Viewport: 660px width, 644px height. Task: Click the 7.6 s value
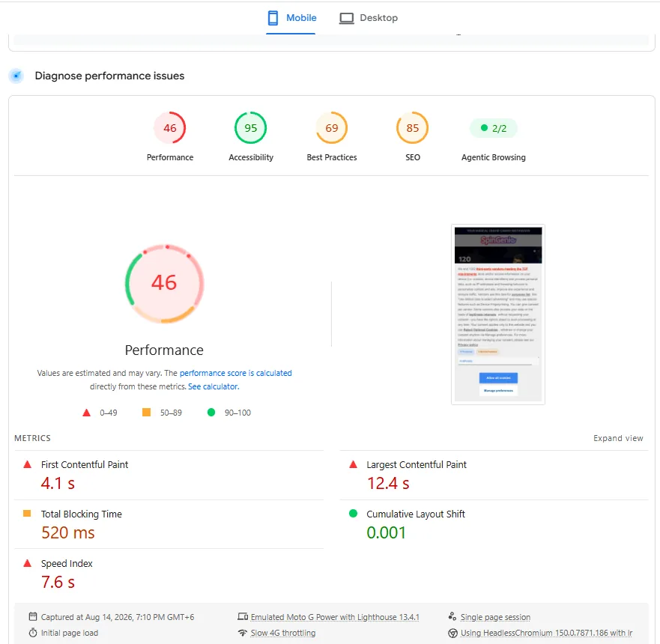click(58, 582)
